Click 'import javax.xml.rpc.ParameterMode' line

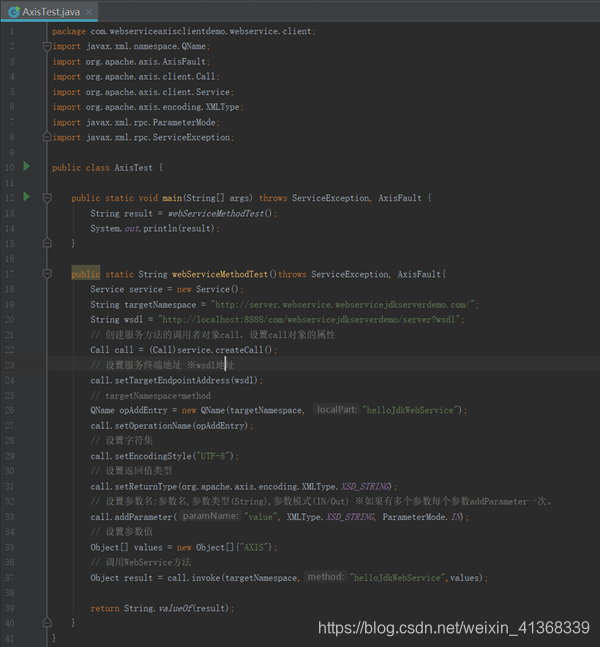(136, 123)
